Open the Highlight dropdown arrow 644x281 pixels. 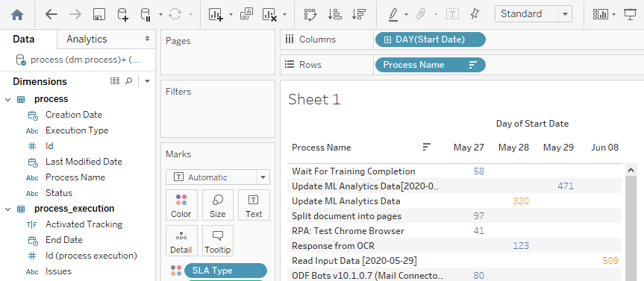pyautogui.click(x=406, y=15)
